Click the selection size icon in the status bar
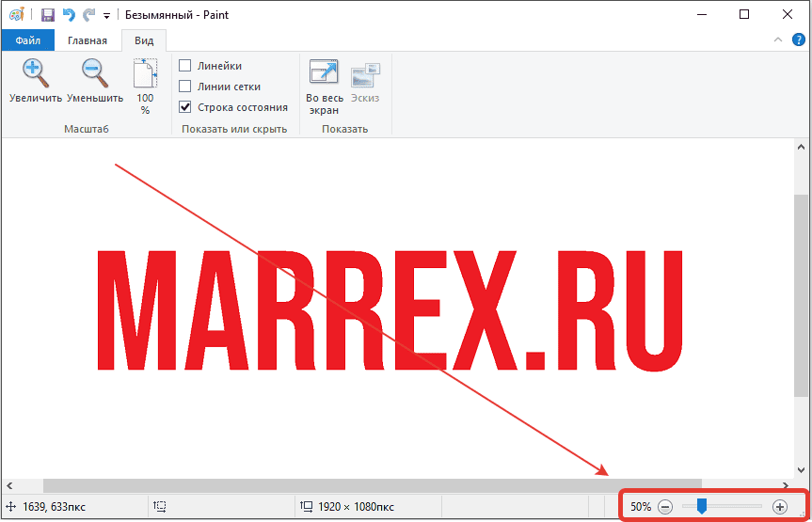The width and height of the screenshot is (812, 522). (160, 506)
